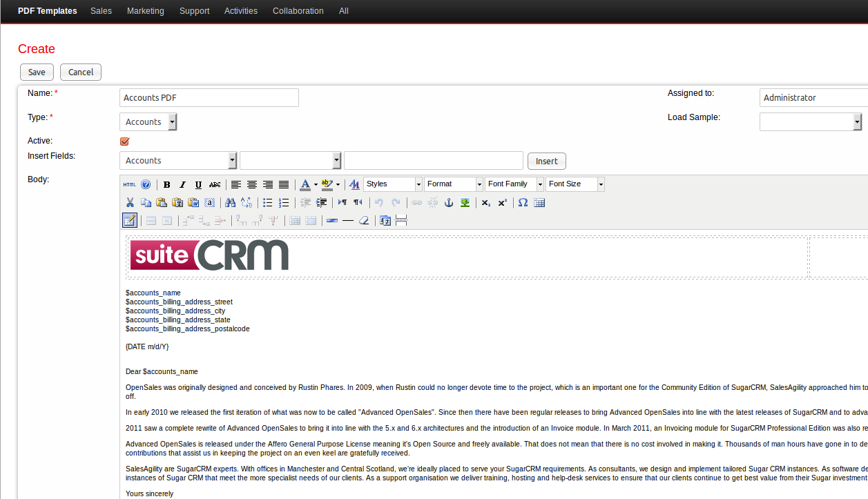Toggle strikethrough text formatting
868x499 pixels.
pos(215,184)
